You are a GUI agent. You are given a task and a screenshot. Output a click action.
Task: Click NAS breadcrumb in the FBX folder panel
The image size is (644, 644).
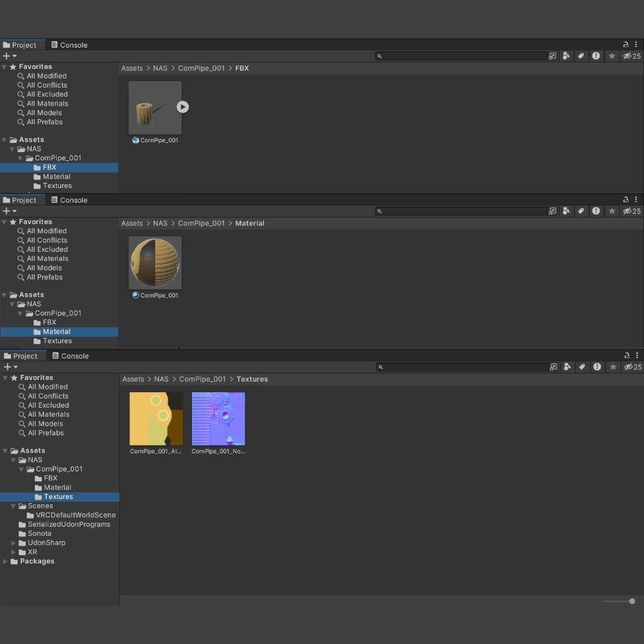click(x=160, y=68)
